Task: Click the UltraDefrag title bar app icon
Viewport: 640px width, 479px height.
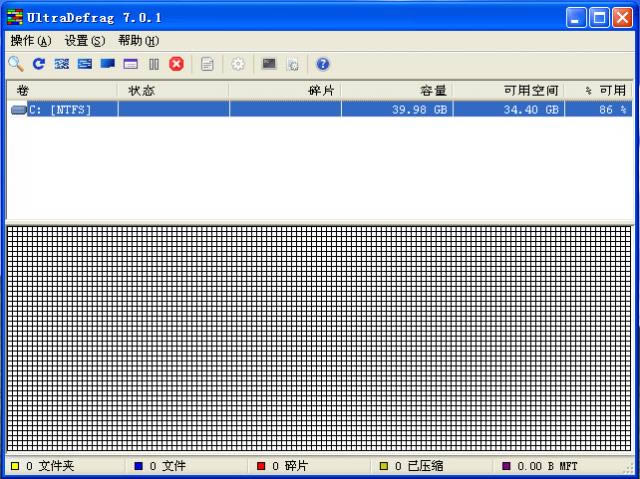Action: (x=15, y=18)
